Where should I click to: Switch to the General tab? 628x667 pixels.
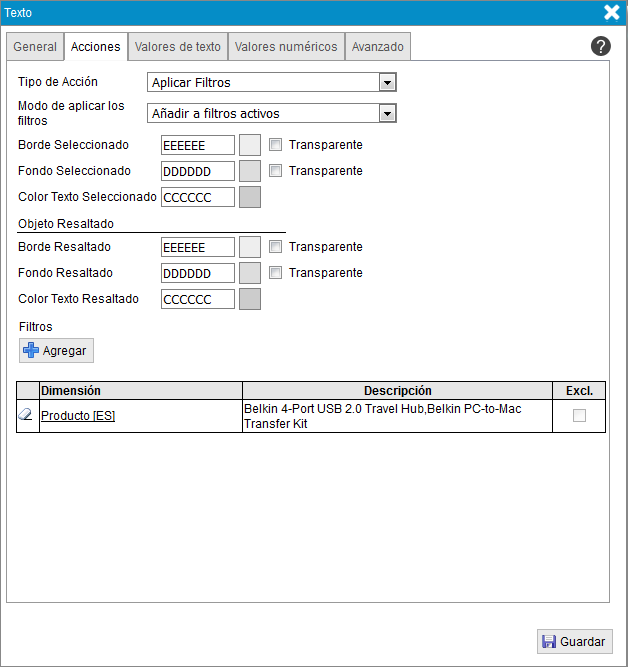(x=35, y=47)
